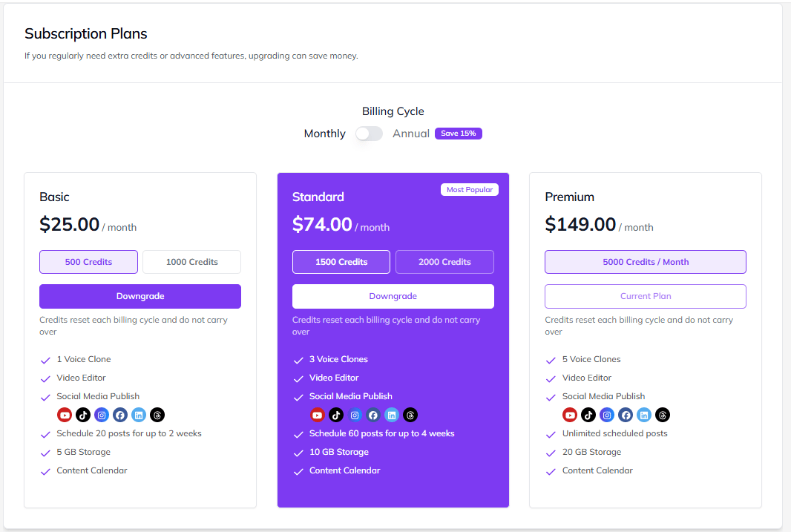Click the Threads icon in Premium plan
The height and width of the screenshot is (532, 791).
click(663, 415)
